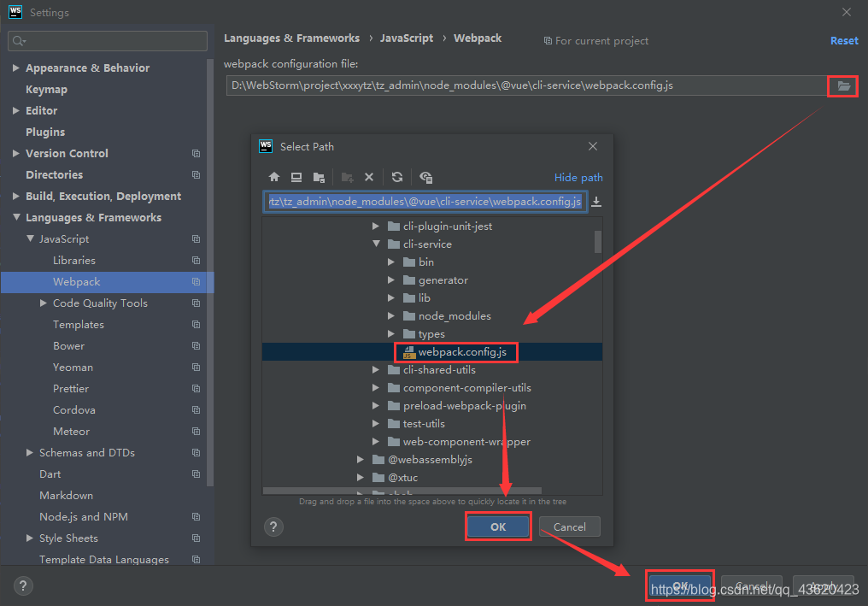Expand the Version Control settings group
The width and height of the screenshot is (868, 606).
tap(16, 154)
